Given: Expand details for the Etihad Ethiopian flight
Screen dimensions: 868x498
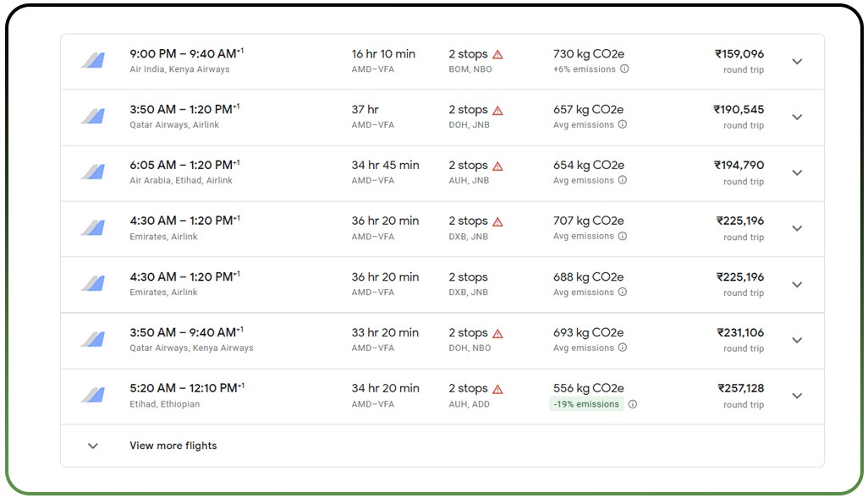Looking at the screenshot, I should [x=797, y=396].
